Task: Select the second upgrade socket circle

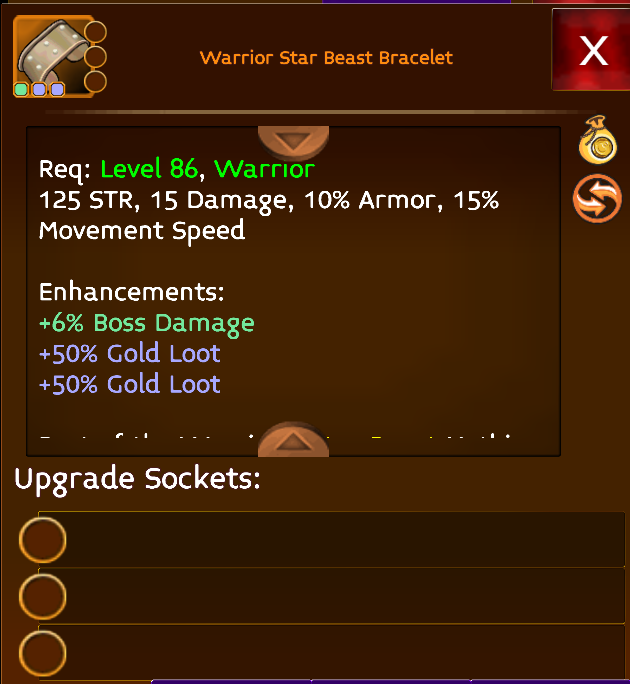Action: tap(42, 596)
